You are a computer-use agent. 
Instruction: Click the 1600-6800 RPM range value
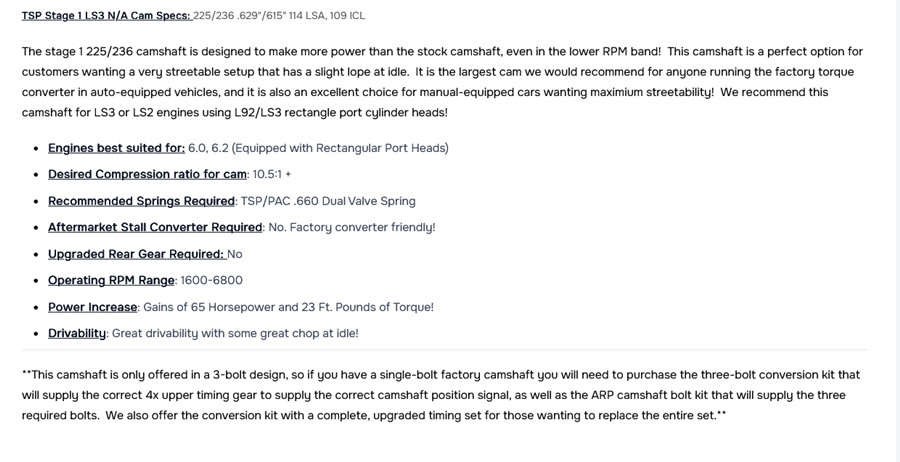(x=211, y=281)
